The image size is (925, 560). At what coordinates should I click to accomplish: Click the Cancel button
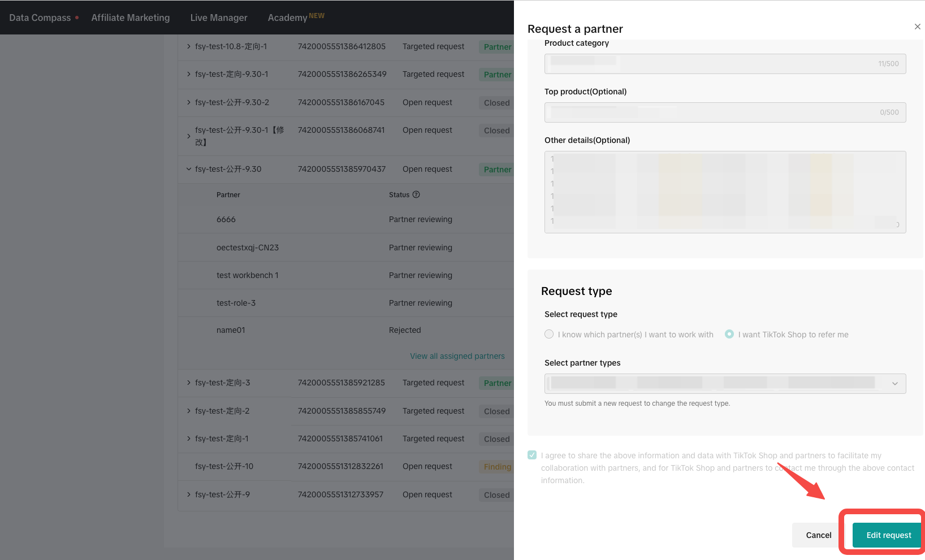click(x=818, y=535)
